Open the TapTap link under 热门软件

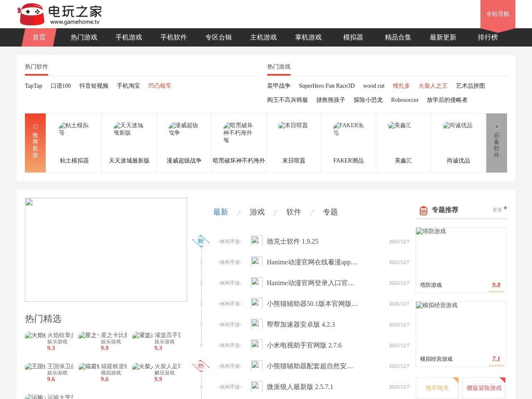pyautogui.click(x=33, y=86)
